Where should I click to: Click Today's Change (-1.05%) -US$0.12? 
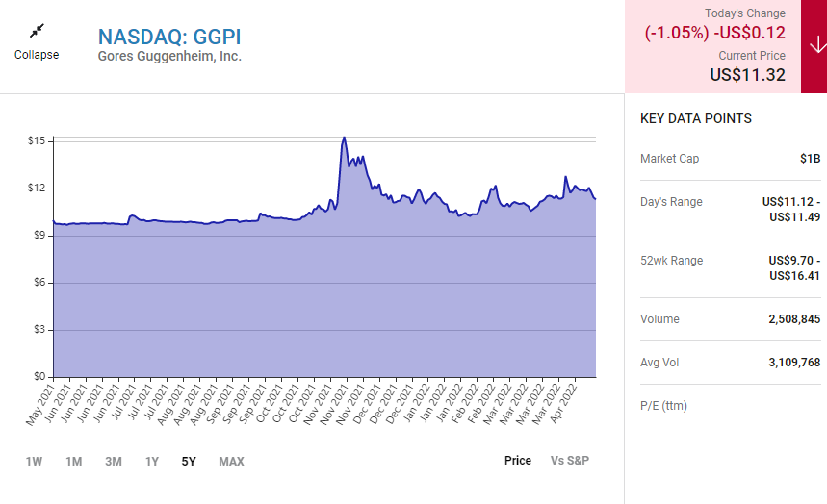pyautogui.click(x=714, y=33)
